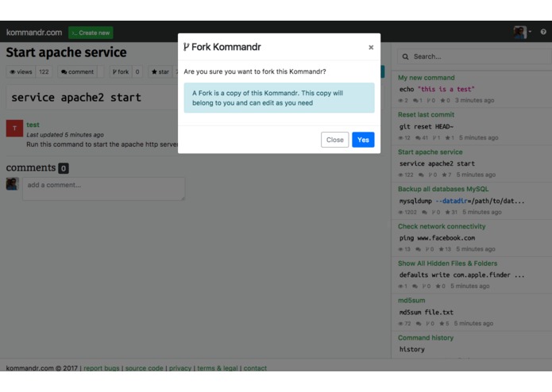Open Check network connectivity entry
This screenshot has width=552, height=392.
pyautogui.click(x=442, y=226)
